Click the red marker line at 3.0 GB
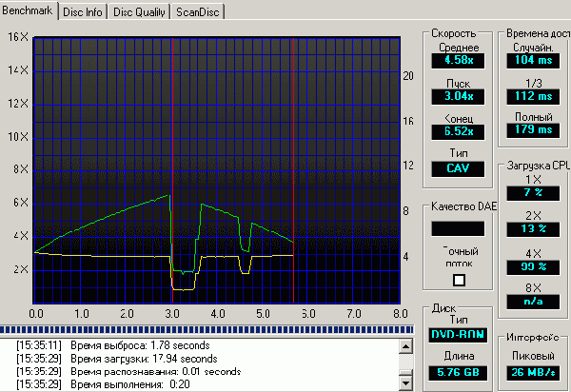 point(172,170)
